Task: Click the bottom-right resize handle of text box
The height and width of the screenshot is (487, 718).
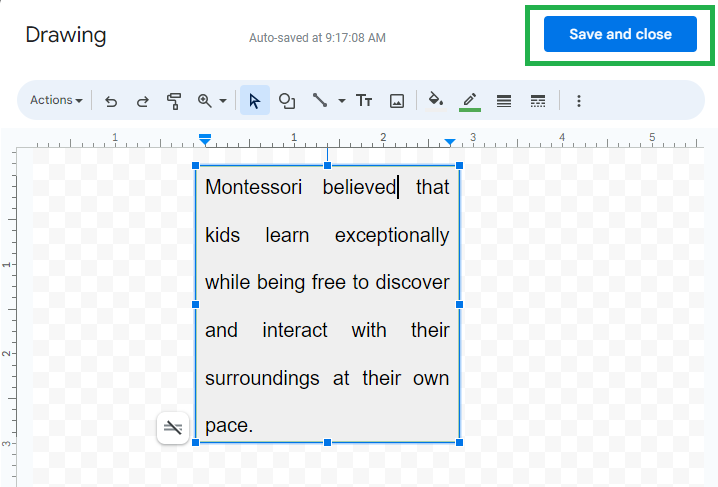Action: [460, 441]
